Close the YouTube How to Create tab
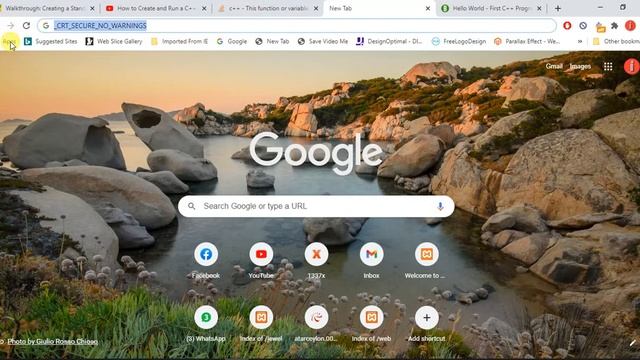Screen dimensions: 640x360 204,8
